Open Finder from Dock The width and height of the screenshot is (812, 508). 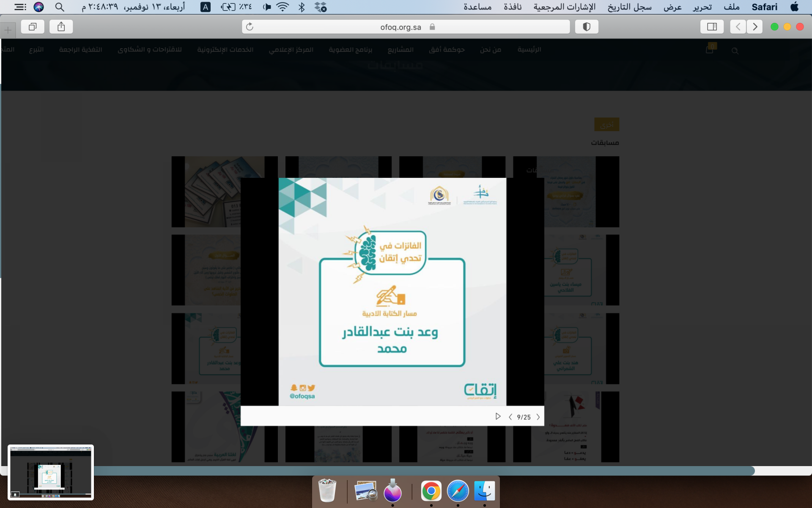click(x=485, y=491)
